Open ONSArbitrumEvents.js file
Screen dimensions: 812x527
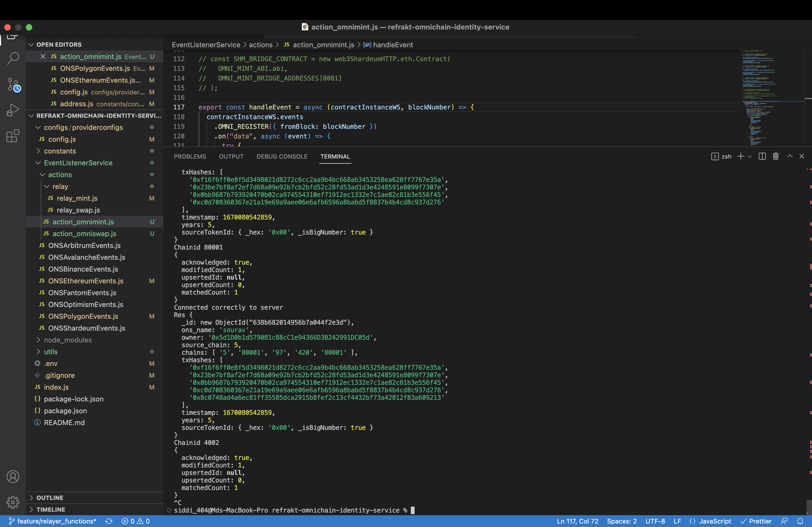pos(94,246)
